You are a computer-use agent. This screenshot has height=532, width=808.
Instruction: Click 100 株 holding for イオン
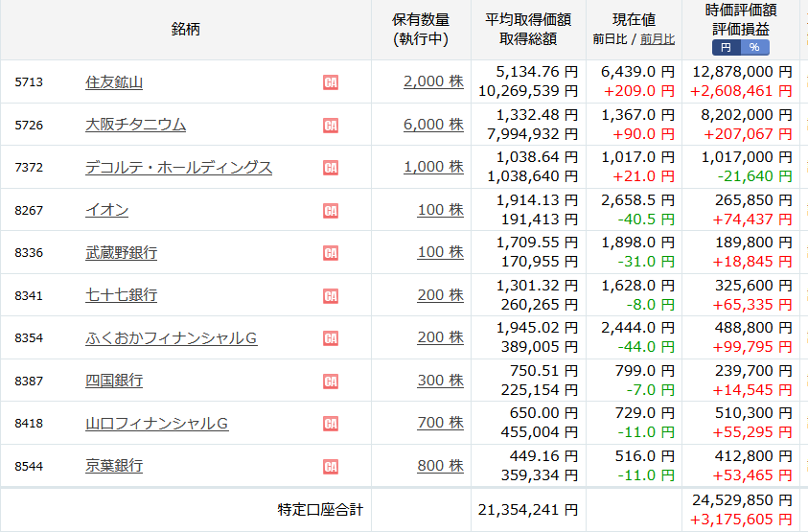tap(441, 210)
